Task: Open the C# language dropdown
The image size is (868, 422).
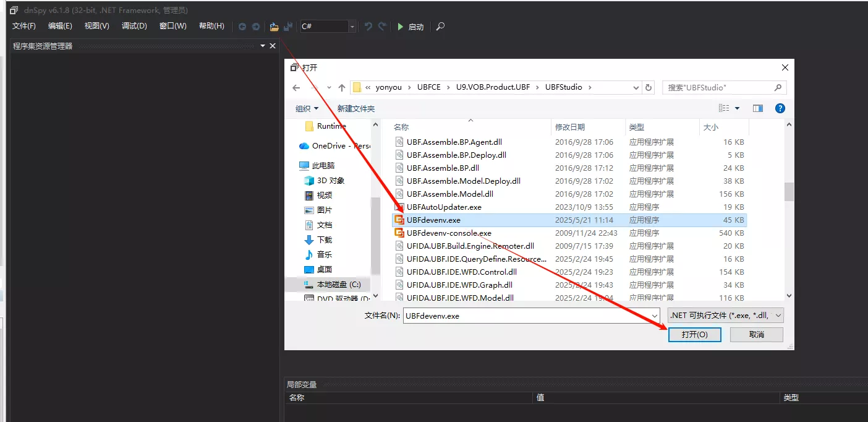Action: (x=351, y=27)
